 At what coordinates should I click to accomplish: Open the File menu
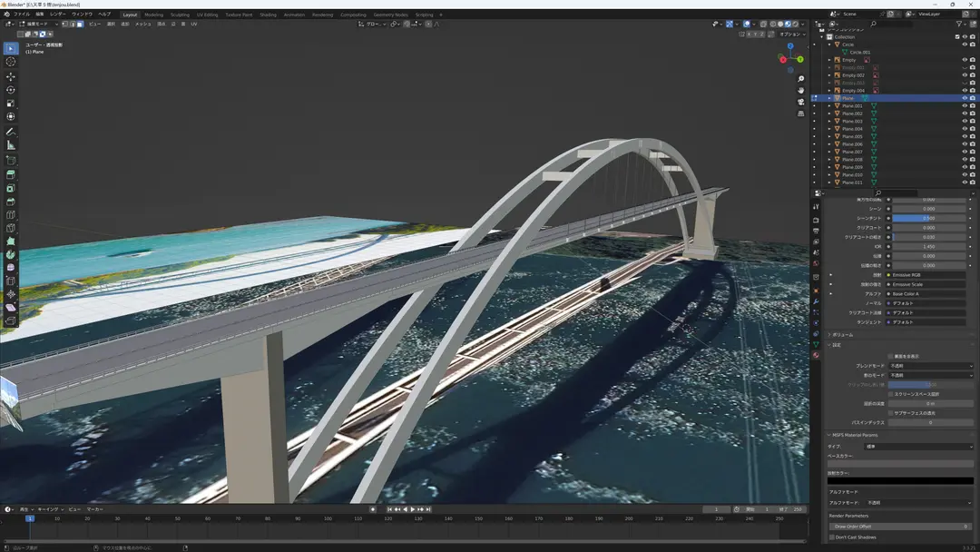(x=21, y=14)
